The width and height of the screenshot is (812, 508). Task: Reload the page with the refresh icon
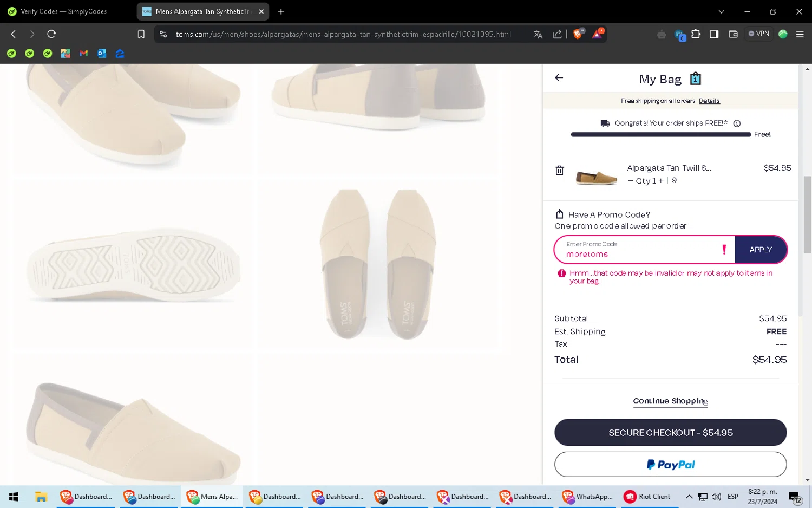(x=51, y=34)
